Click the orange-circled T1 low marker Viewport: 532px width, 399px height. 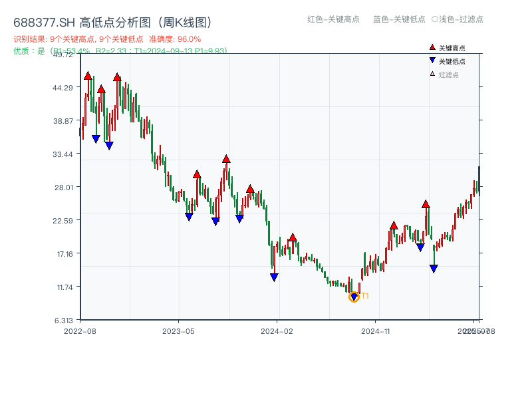(x=354, y=297)
